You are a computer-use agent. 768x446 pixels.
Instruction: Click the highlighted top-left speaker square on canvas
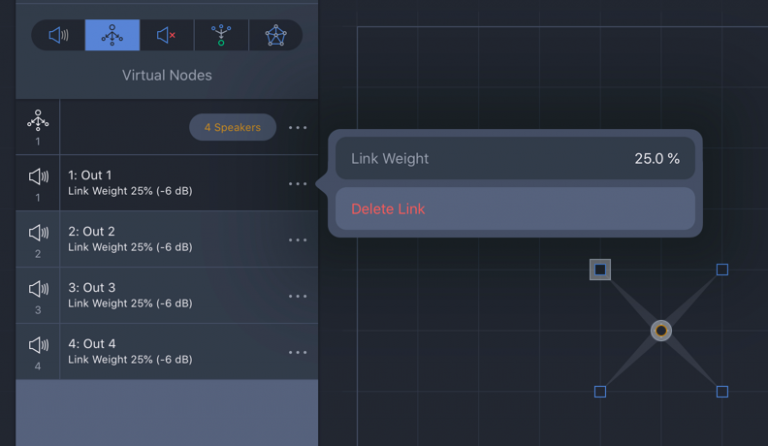[600, 269]
